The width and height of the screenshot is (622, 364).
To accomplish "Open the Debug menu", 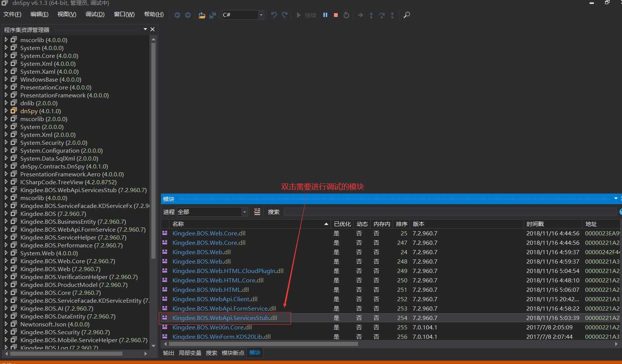I will [x=95, y=14].
